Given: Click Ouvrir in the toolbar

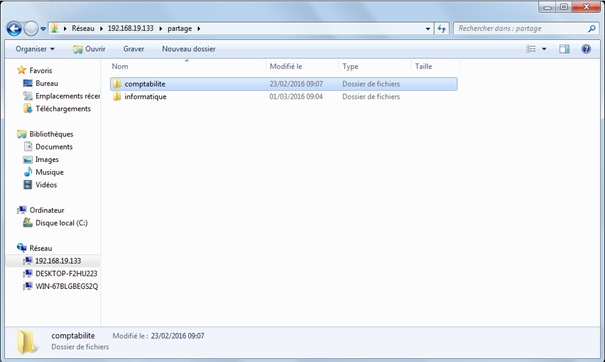Looking at the screenshot, I should click(x=90, y=49).
